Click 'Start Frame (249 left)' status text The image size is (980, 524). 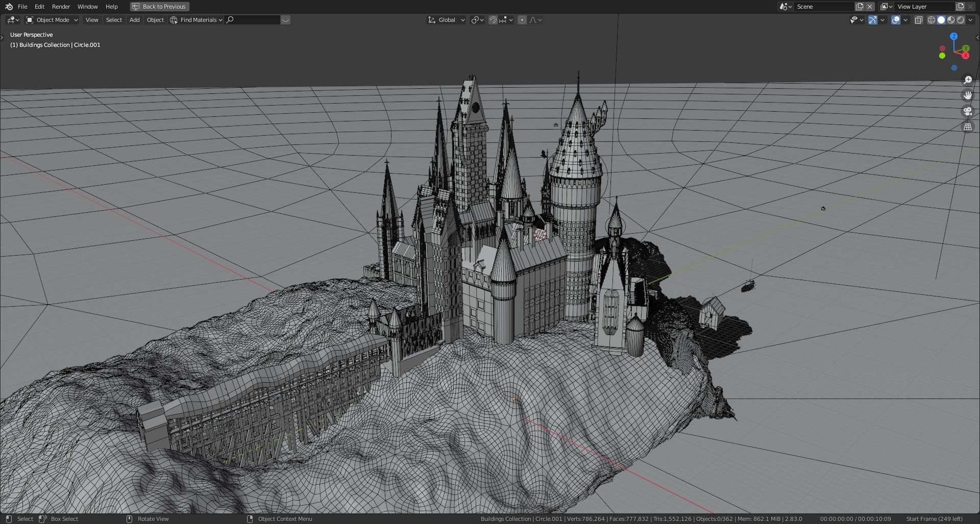coord(934,519)
